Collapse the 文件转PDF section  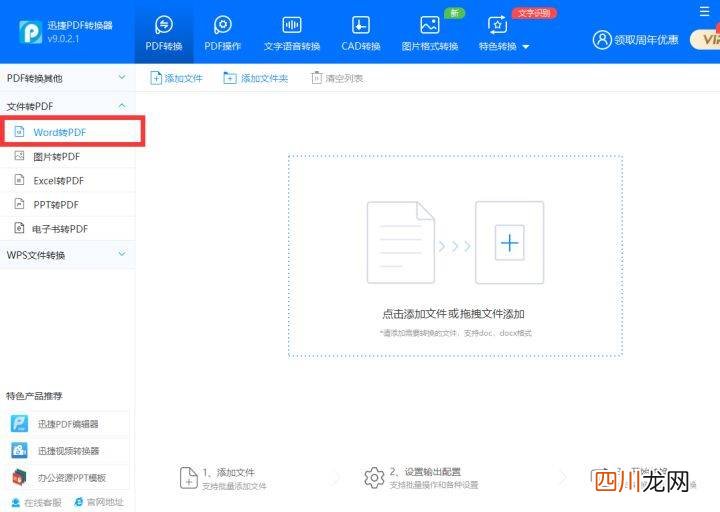pyautogui.click(x=68, y=106)
